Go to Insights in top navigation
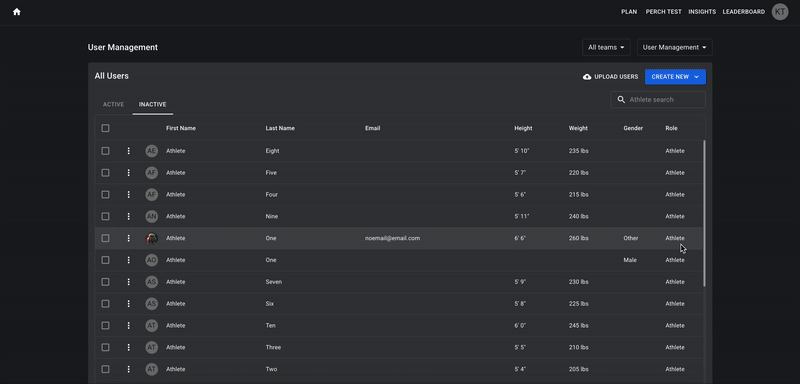 [702, 12]
